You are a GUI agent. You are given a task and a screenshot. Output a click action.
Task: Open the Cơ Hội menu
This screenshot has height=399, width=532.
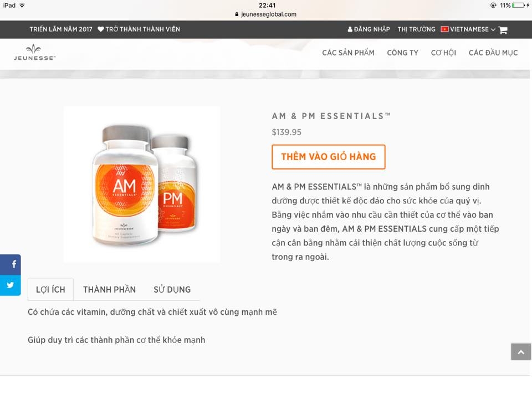[443, 53]
